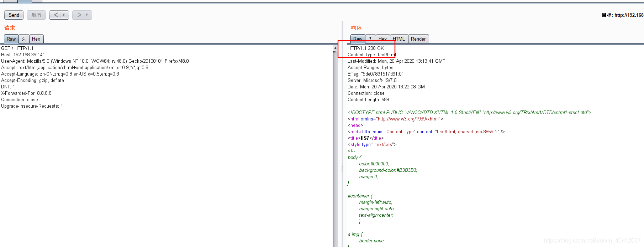644x247 pixels.
Task: Open the history dropdown beside the > arrow
Action: [87, 15]
